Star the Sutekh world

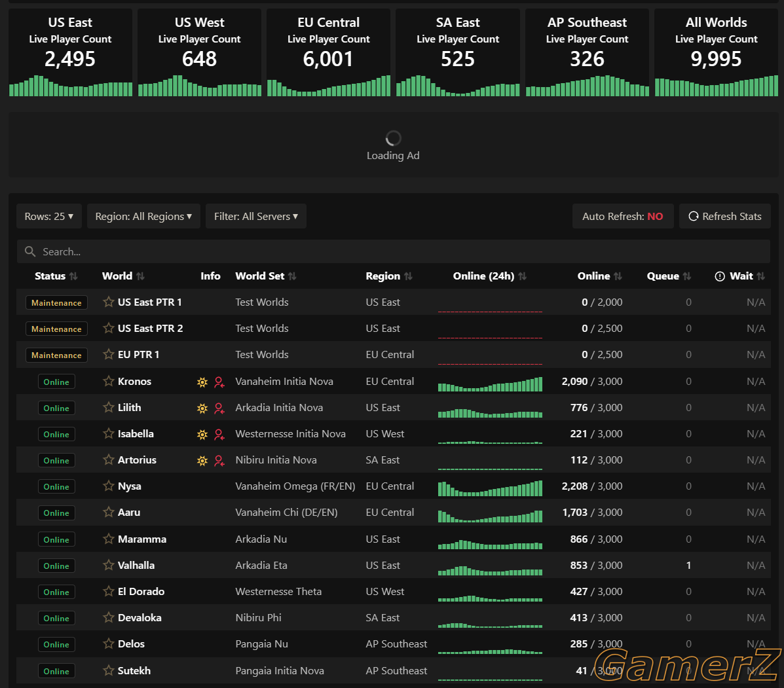(x=109, y=670)
